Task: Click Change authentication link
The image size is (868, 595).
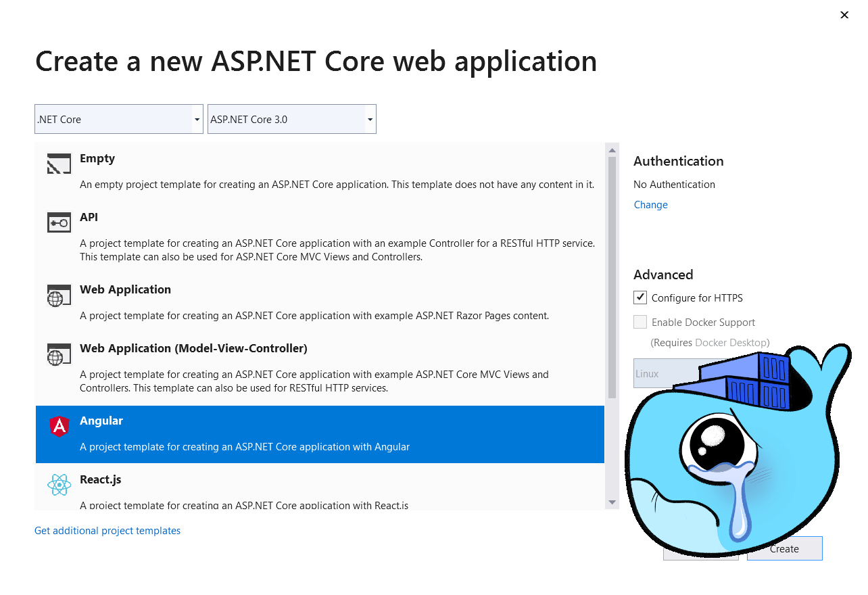Action: click(650, 205)
